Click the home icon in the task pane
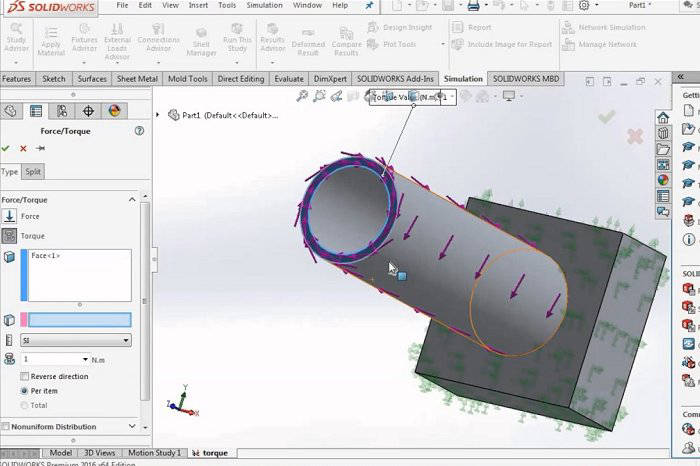 point(663,118)
